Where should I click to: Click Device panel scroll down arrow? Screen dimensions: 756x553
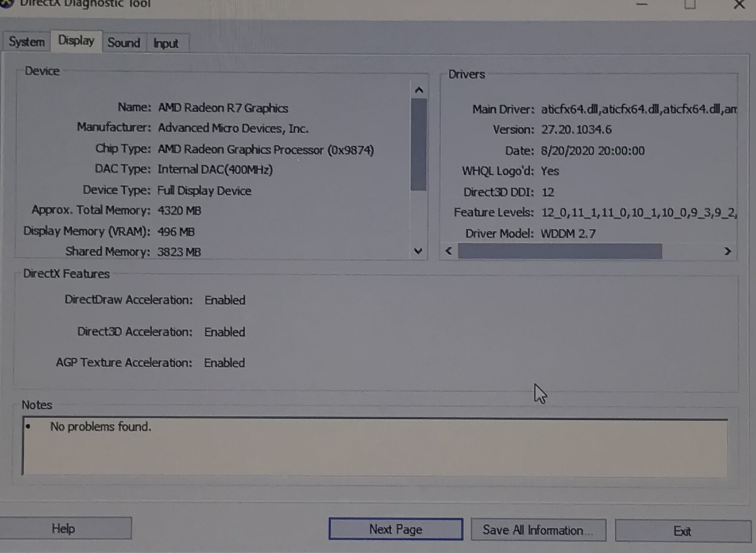(x=418, y=251)
